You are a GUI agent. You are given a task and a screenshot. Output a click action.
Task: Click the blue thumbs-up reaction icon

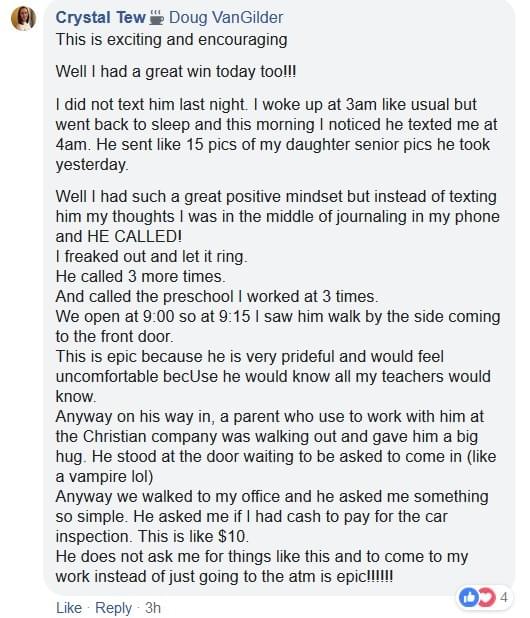pyautogui.click(x=469, y=598)
